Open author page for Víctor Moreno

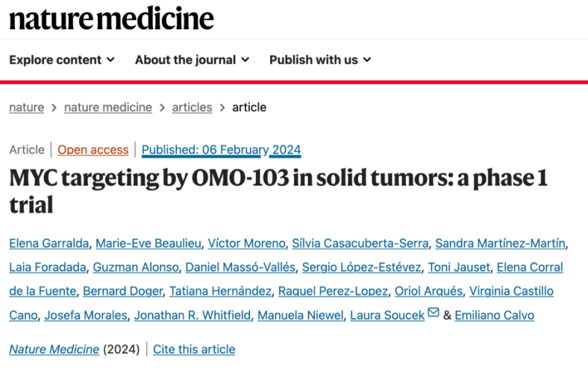[x=246, y=243]
